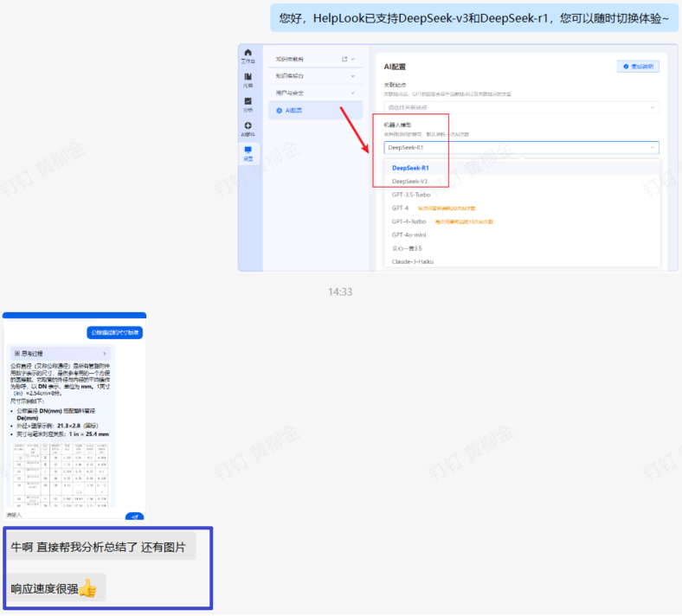The image size is (682, 616).
Task: Expand the second settings menu row
Action: (315, 76)
